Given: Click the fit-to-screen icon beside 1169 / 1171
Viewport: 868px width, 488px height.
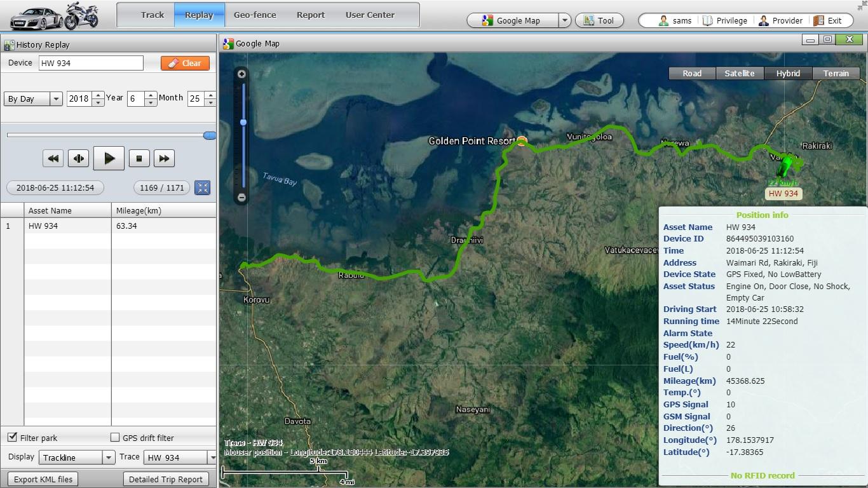Looking at the screenshot, I should [203, 187].
